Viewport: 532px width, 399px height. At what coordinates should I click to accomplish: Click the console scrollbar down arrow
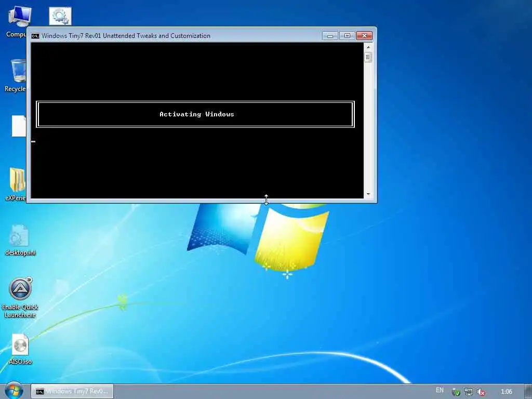368,194
